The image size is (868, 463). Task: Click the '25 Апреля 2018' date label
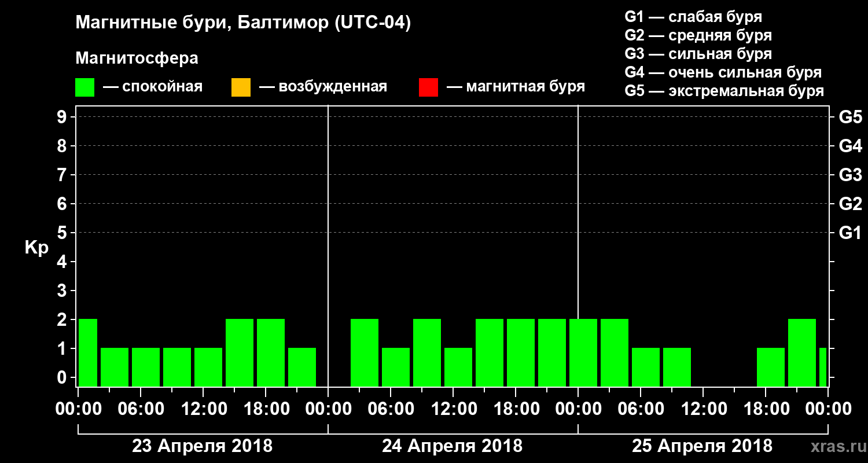pos(702,446)
